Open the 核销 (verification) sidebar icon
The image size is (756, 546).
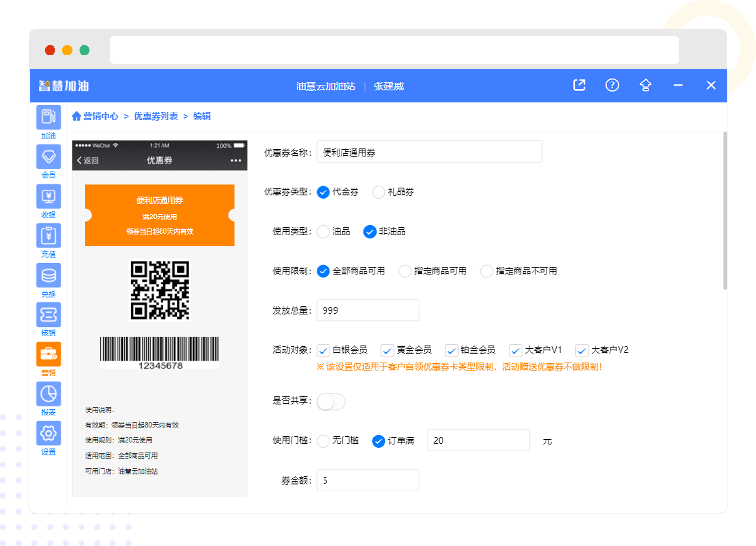tap(49, 315)
